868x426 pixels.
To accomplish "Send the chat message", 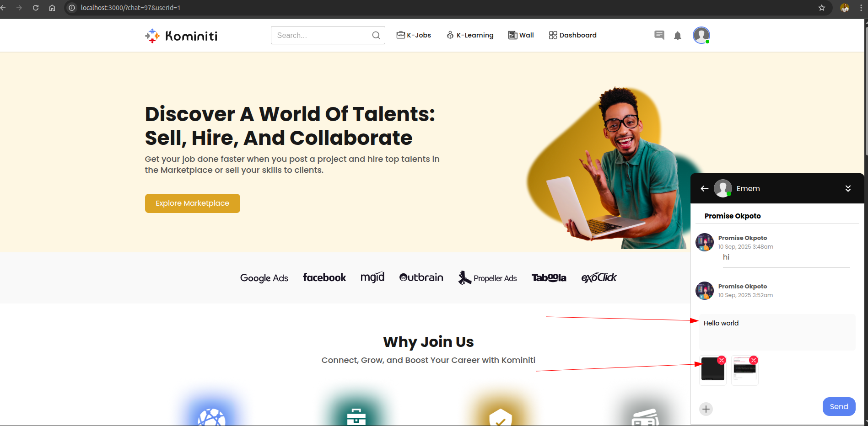I will 839,407.
